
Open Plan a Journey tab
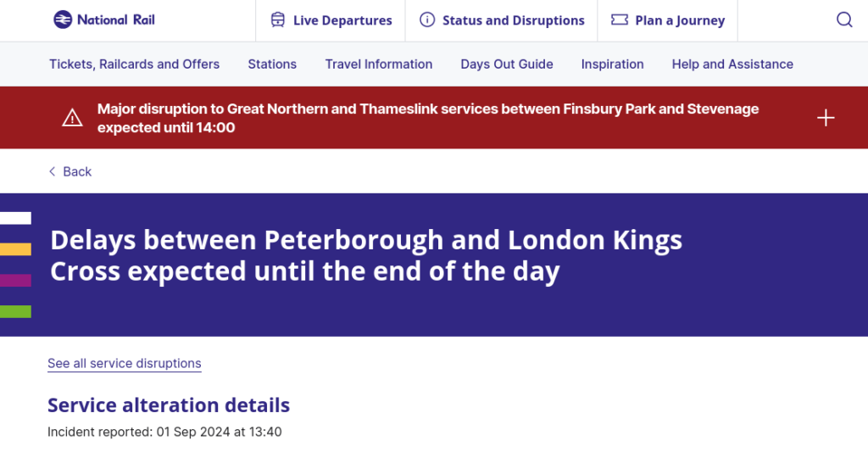(x=668, y=20)
